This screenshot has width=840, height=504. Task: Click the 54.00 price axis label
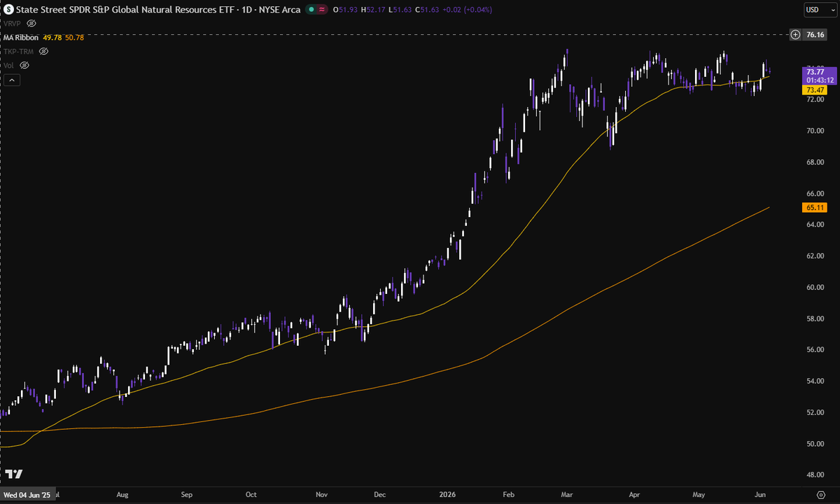(815, 381)
